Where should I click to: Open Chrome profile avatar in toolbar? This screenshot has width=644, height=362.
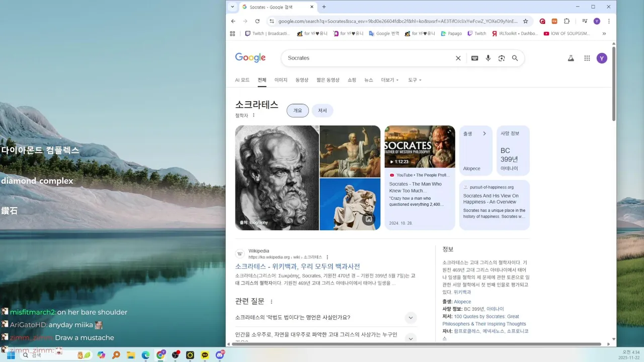tap(597, 21)
